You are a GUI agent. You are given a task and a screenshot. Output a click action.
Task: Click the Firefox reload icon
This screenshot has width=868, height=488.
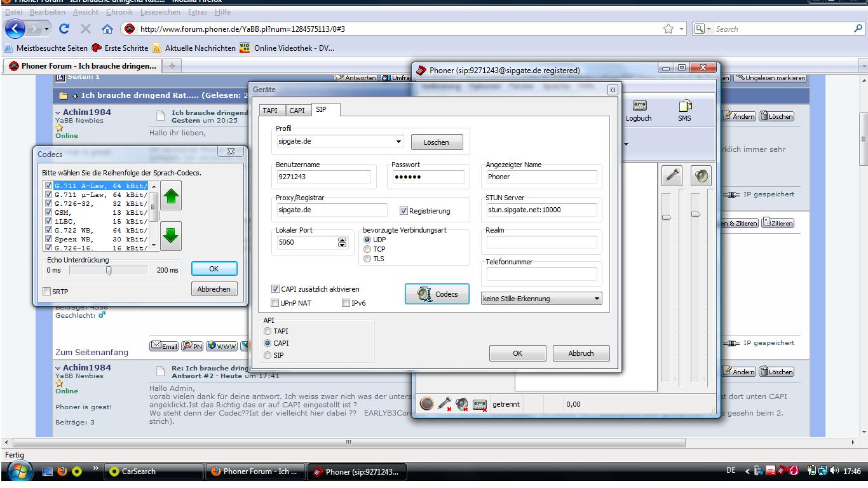(64, 29)
